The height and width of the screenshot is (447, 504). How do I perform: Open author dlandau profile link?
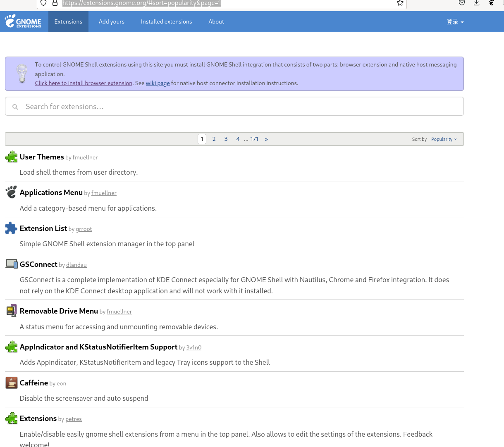coord(76,265)
